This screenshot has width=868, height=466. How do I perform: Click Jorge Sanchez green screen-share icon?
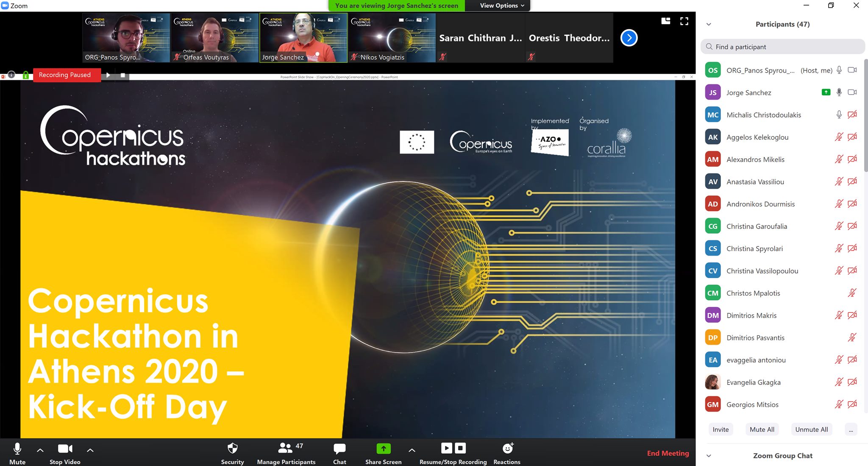coord(826,92)
